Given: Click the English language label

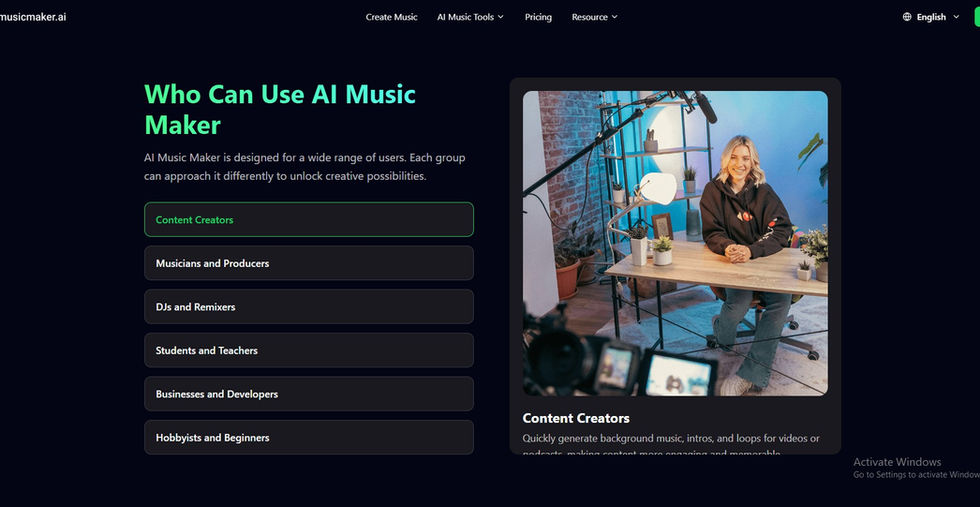Looking at the screenshot, I should (931, 17).
